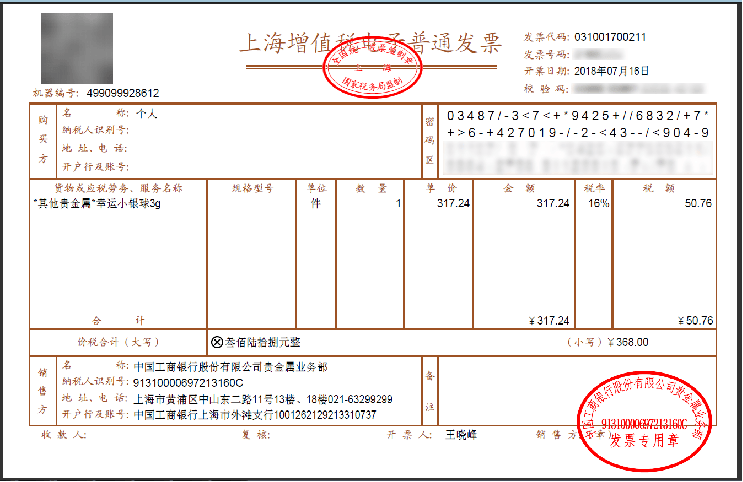Click buyer name 个人

click(x=146, y=114)
